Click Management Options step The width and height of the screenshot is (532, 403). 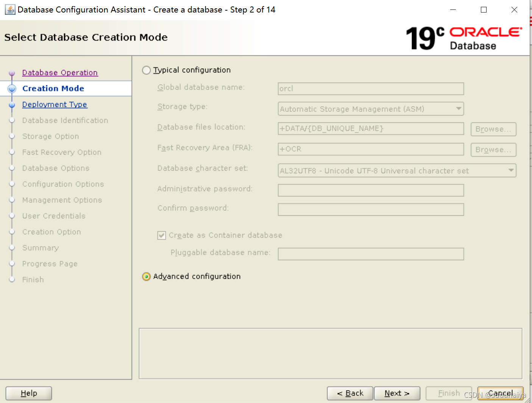(62, 200)
